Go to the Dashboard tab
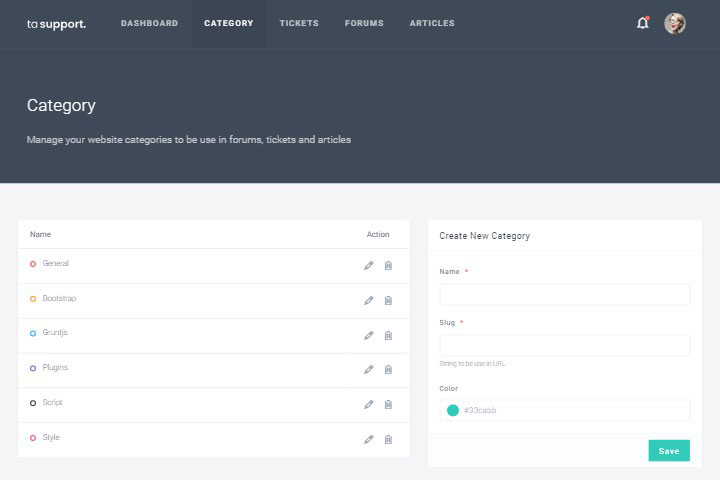720x480 pixels. [x=149, y=23]
